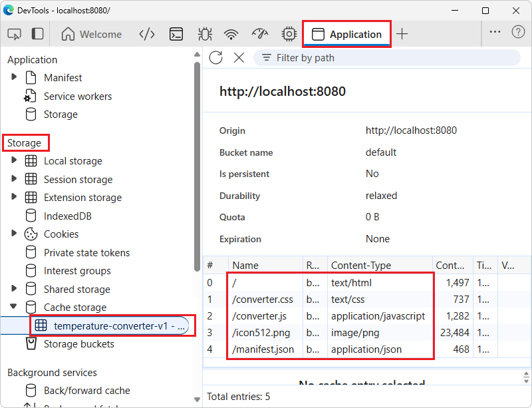Open the DevTools customize menu

(x=495, y=33)
